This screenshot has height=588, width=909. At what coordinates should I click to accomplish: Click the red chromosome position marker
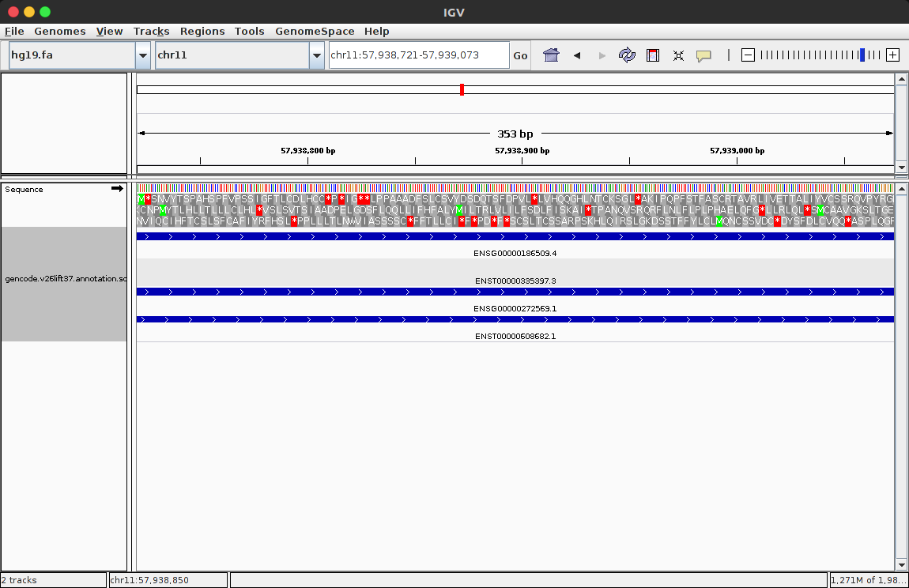(462, 89)
